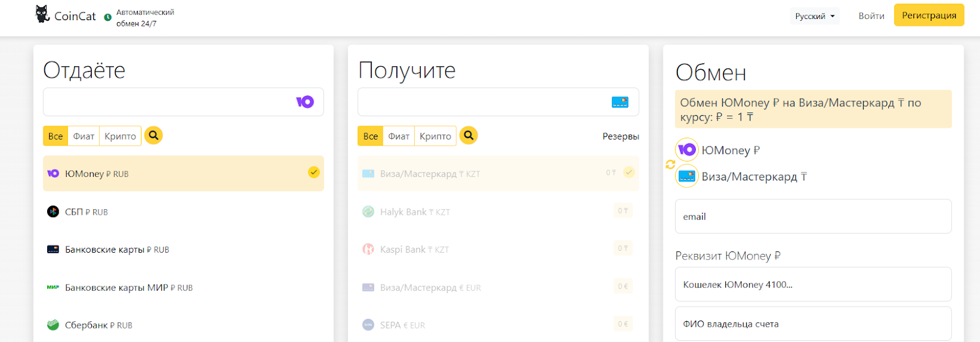The image size is (980, 342).
Task: Click the ЮMoney icon in the Отдаёте amount field
Action: tap(305, 102)
